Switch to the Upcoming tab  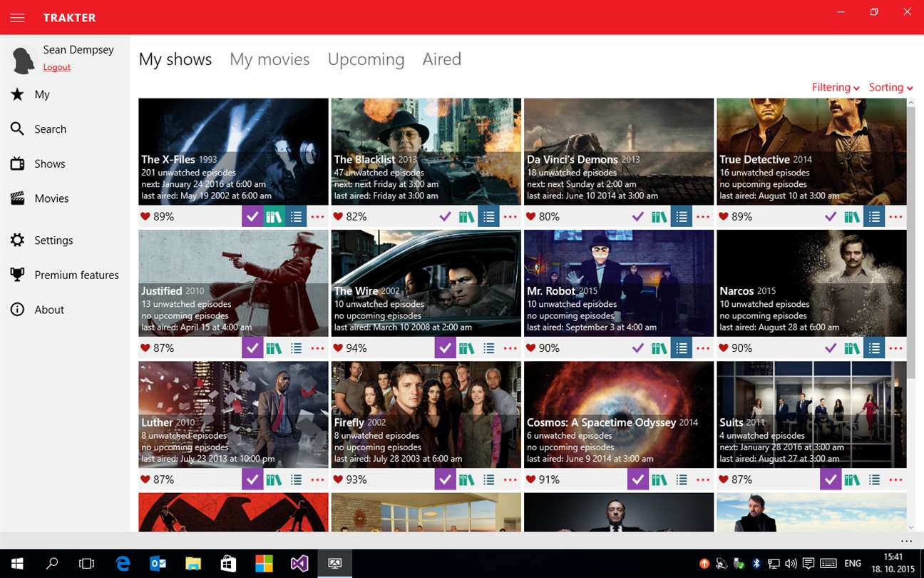coord(366,59)
